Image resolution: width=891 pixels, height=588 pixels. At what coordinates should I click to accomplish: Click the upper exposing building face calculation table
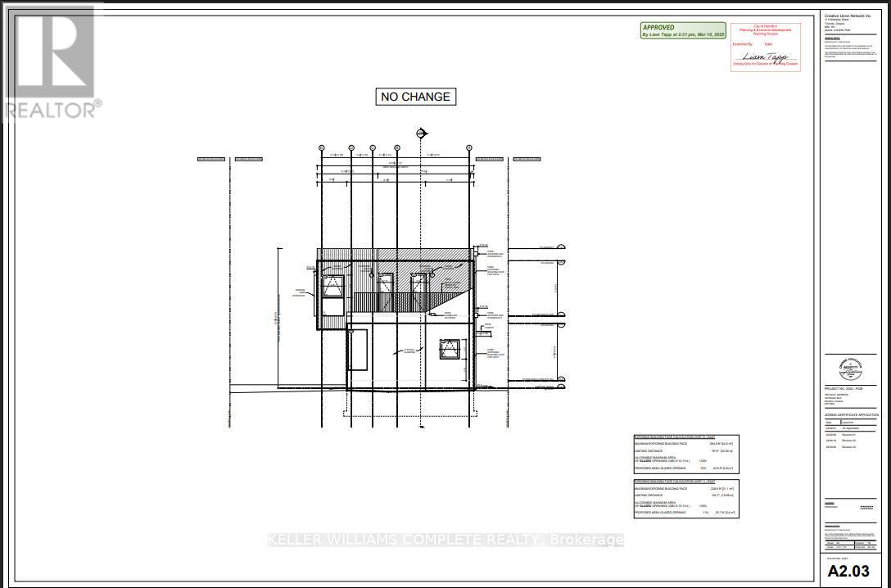[x=685, y=453]
